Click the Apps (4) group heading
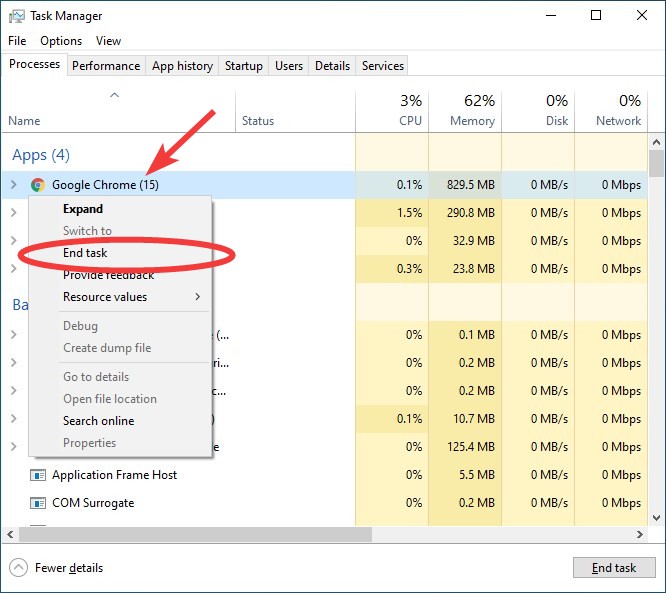The image size is (666, 593). [41, 155]
